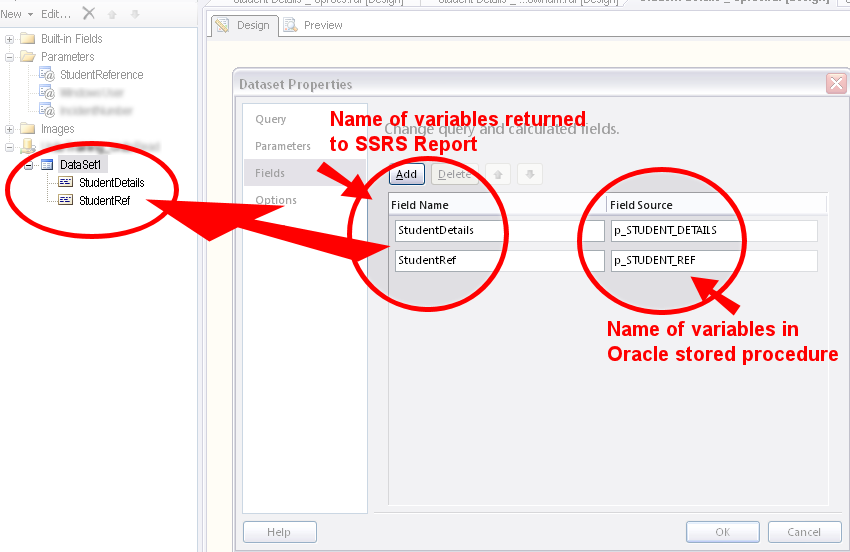Screen dimensions: 850x552
Task: Click the delete X icon in Report Data toolbar
Action: tap(89, 14)
